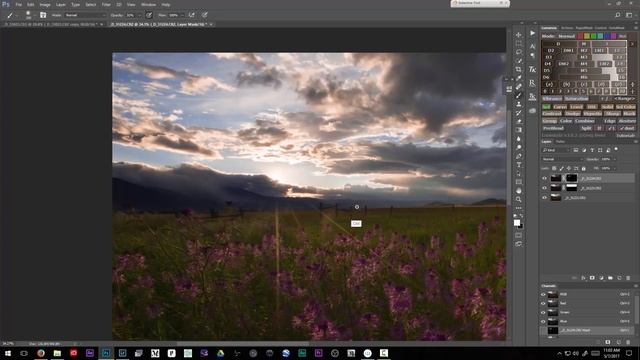Toggle layer filtering on/off switch

click(616, 149)
